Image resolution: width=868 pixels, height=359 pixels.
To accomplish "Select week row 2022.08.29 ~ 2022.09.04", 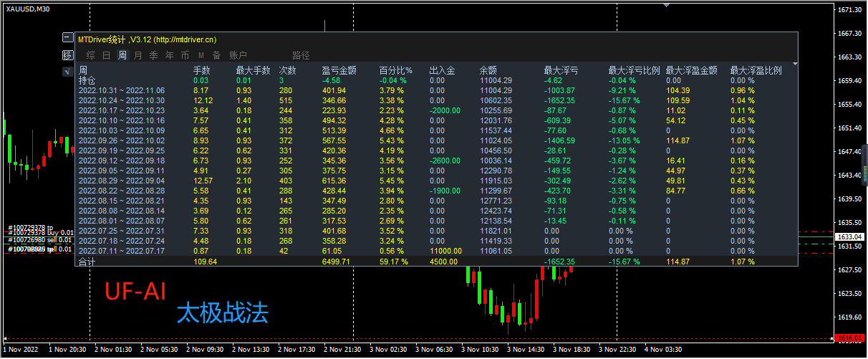I will pos(122,181).
